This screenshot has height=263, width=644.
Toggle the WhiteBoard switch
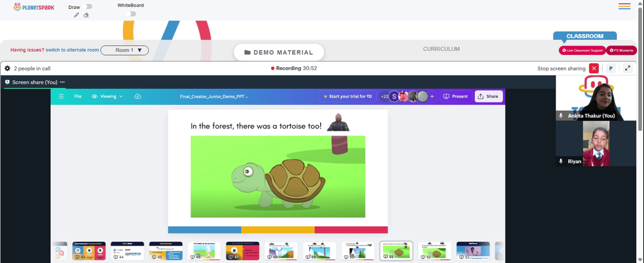pos(131,14)
